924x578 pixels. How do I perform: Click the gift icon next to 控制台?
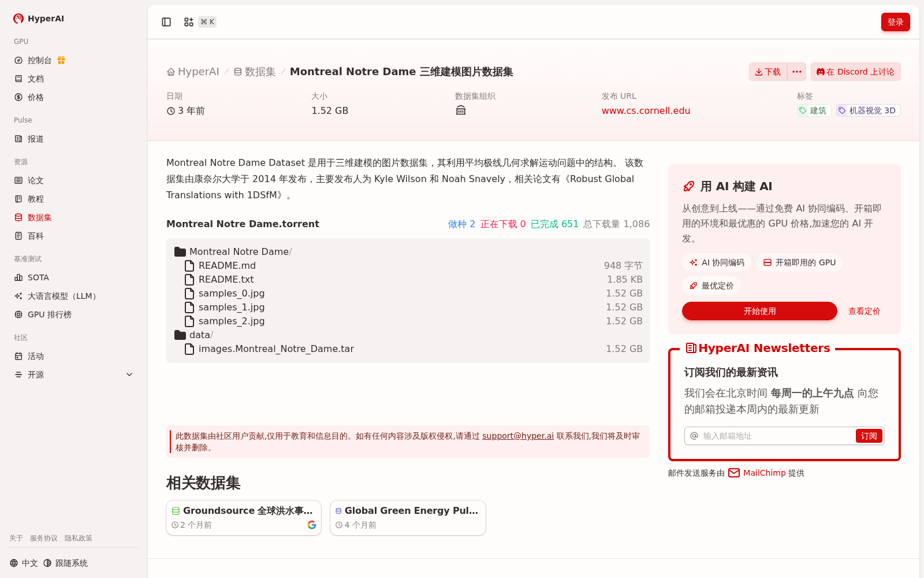coord(61,60)
